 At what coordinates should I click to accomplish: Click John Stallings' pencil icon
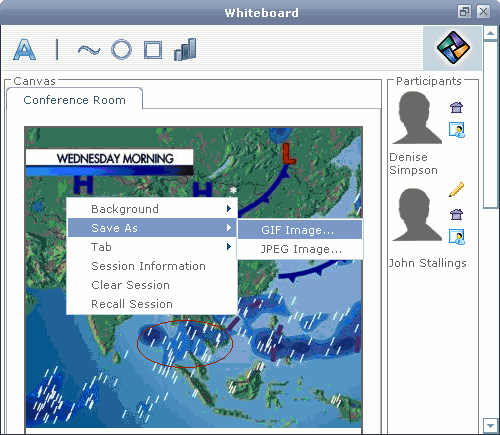click(x=456, y=189)
